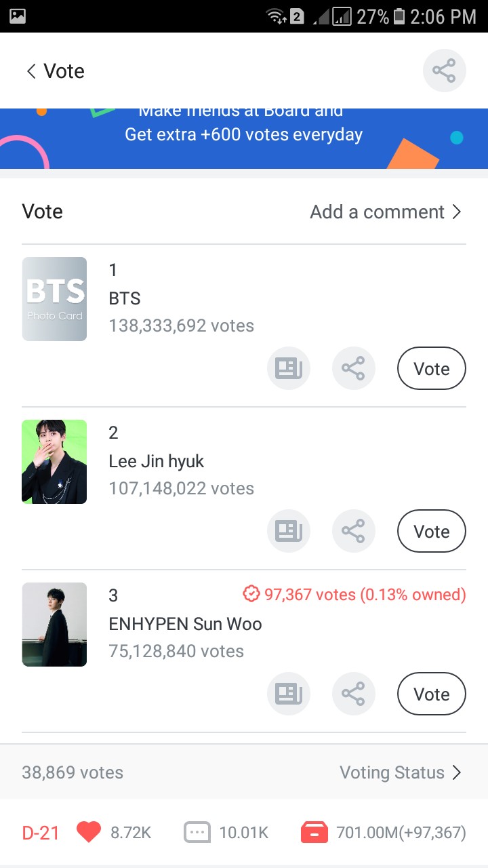This screenshot has height=868, width=488.
Task: Vote for Lee Jin hyuk
Action: (x=432, y=531)
